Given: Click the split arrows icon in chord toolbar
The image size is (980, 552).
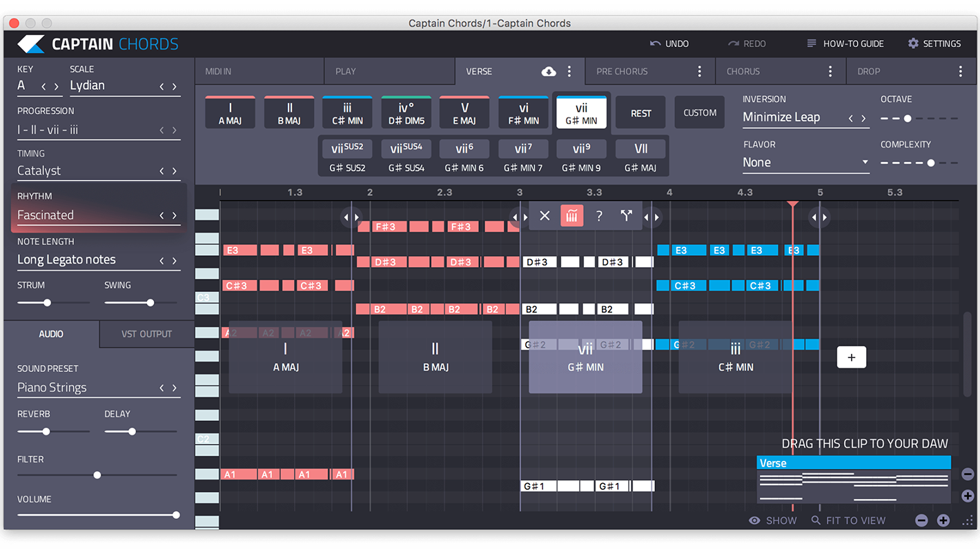Looking at the screenshot, I should click(626, 216).
